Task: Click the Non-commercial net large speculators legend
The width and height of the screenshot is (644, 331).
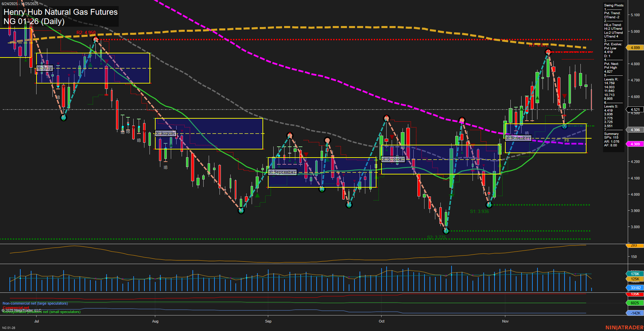Action: click(35, 303)
